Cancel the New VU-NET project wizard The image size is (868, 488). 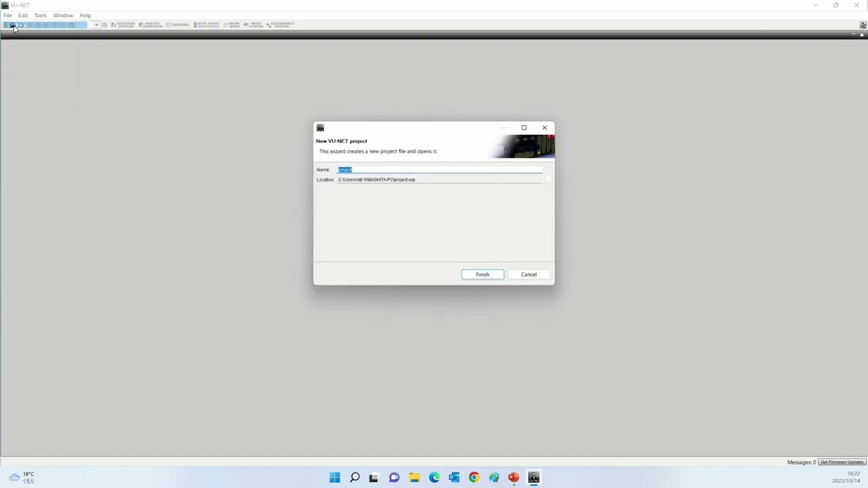(529, 274)
